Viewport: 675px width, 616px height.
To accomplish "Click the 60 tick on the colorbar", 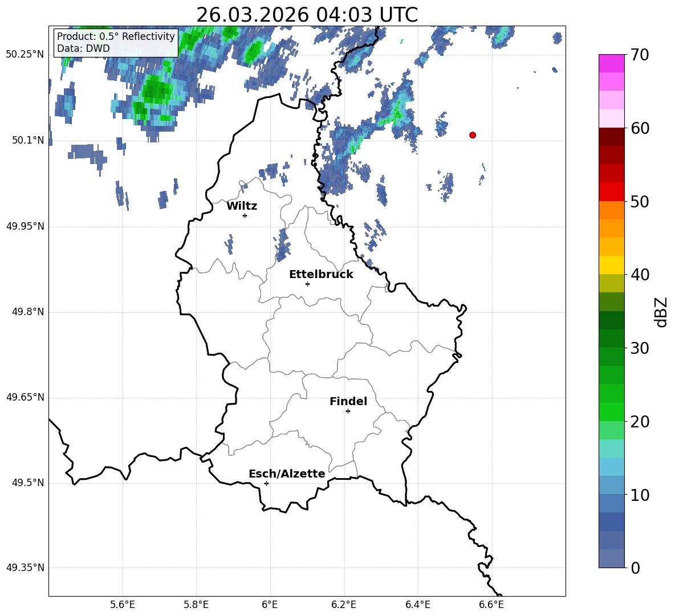I will click(x=639, y=128).
